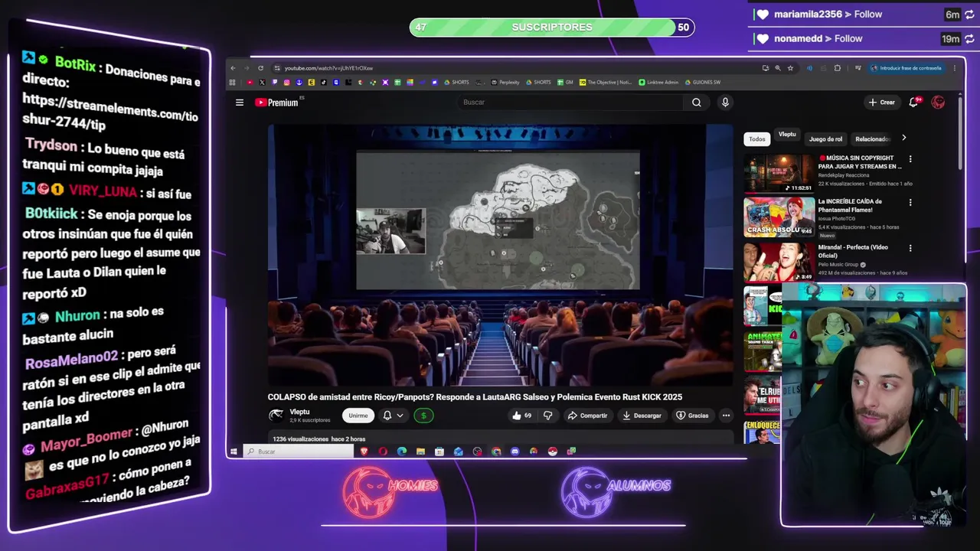Open the Vleptu channel name link
980x551 pixels.
click(x=299, y=412)
